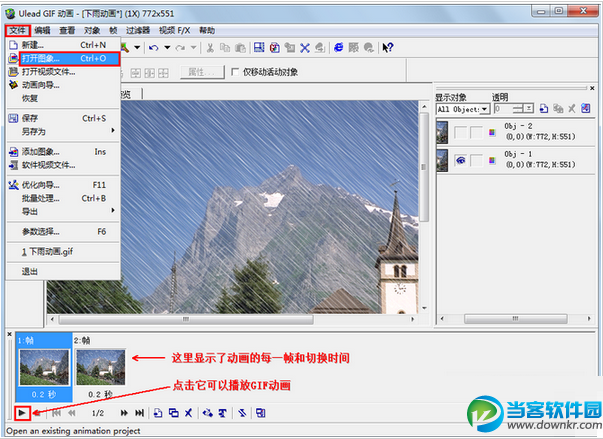Open the '帮助' menu
Screen dimensions: 603x439
(207, 30)
